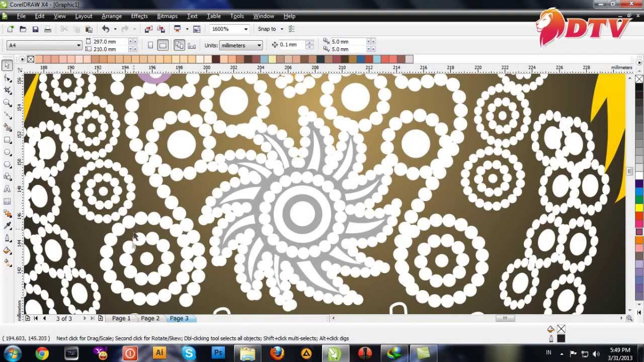
Task: Click the horizontal scrollbar thumb
Action: (505, 318)
